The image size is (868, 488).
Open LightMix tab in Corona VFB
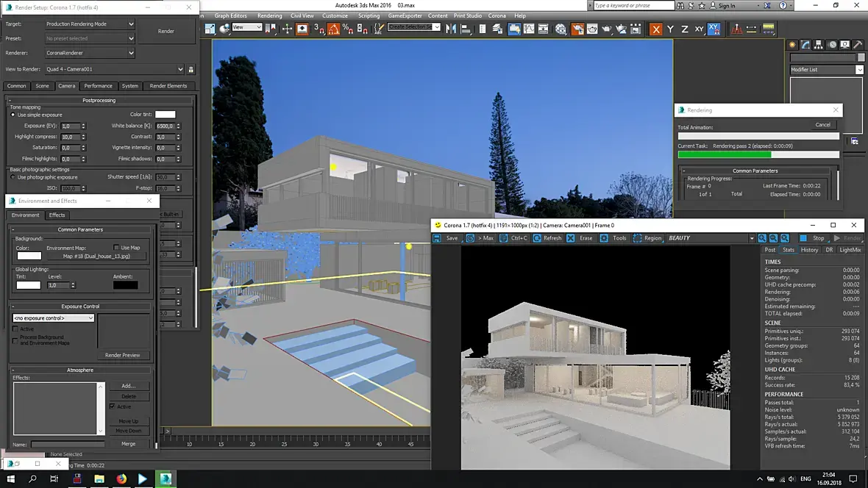pos(850,250)
